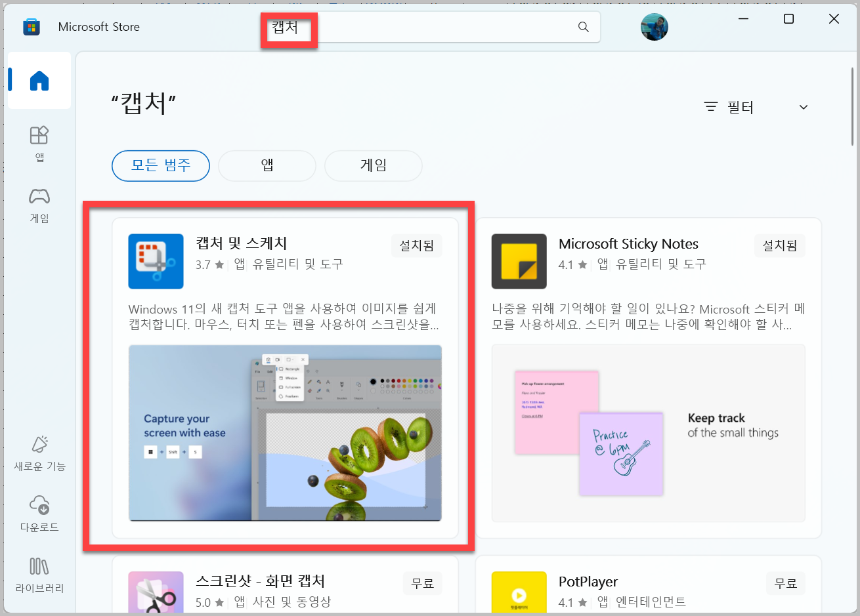Open the 앱 section in the sidebar

tap(39, 144)
